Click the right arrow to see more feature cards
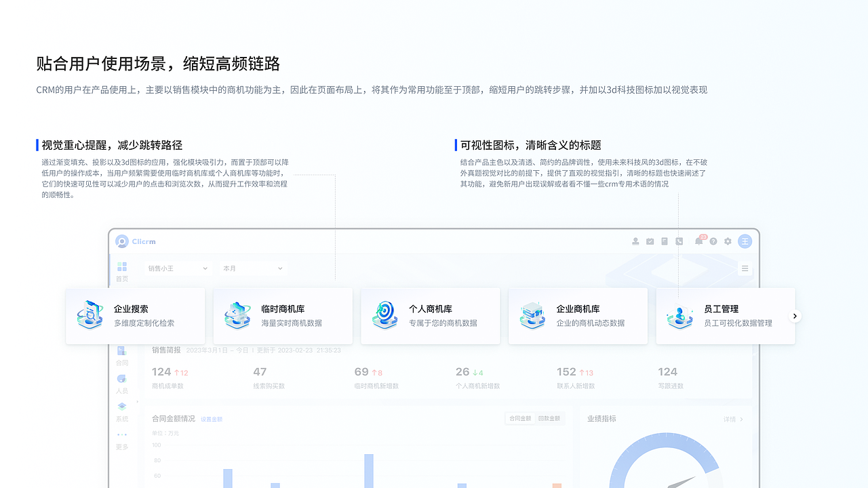 795,316
